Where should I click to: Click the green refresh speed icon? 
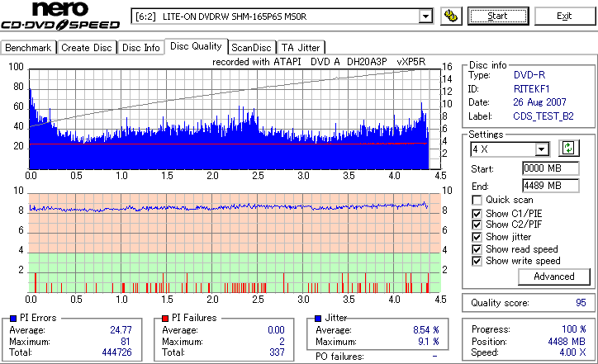coord(568,149)
